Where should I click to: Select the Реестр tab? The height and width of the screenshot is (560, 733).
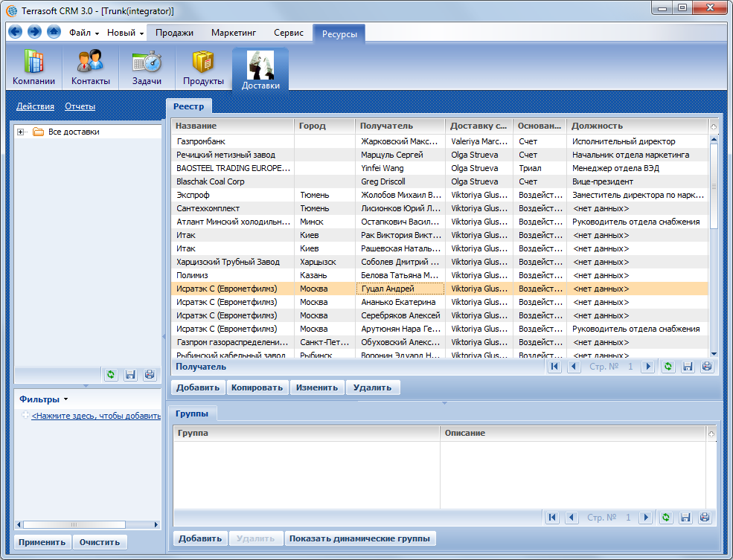click(188, 106)
